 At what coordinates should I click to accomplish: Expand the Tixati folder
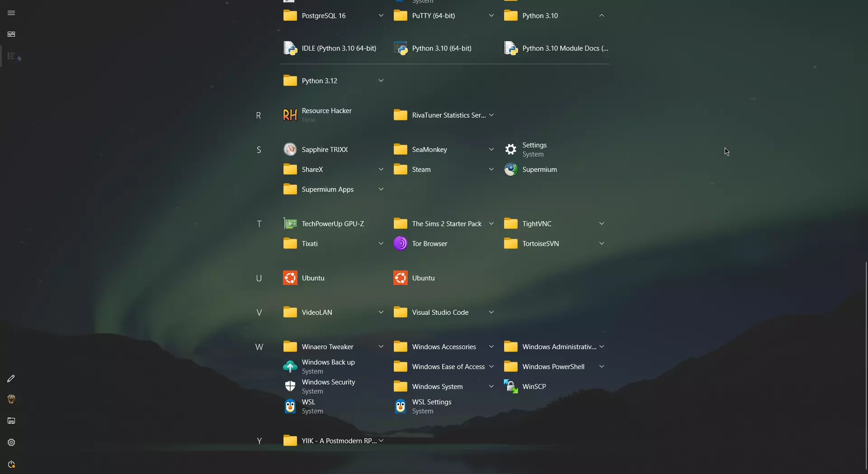point(334,243)
